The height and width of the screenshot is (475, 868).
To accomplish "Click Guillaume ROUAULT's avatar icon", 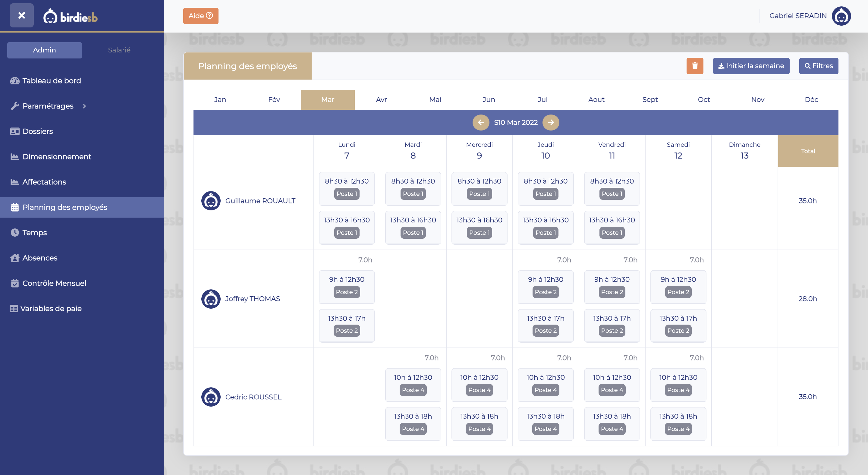I will (x=211, y=201).
